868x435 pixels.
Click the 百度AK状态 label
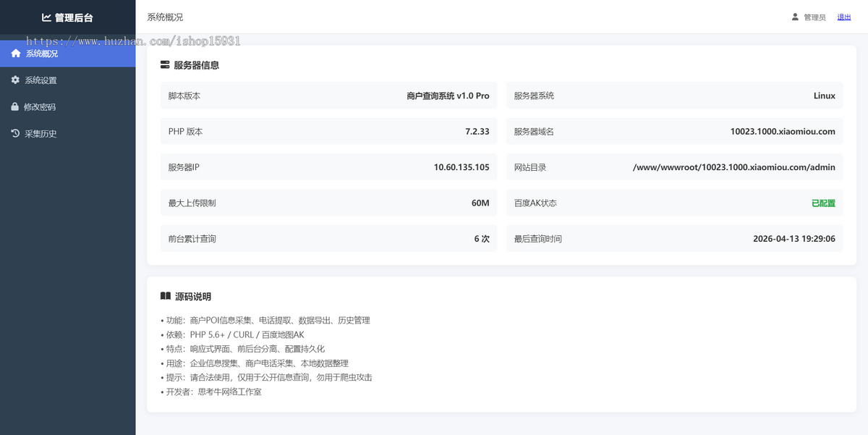tap(535, 203)
